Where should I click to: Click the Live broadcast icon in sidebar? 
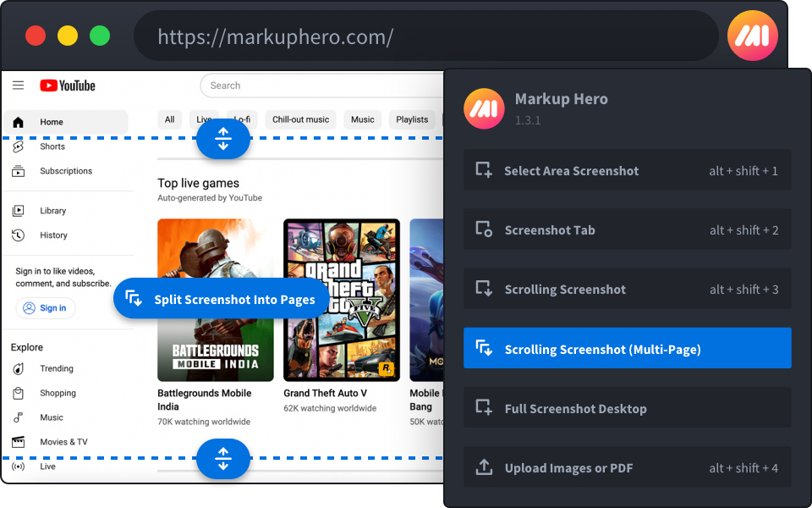(x=18, y=467)
